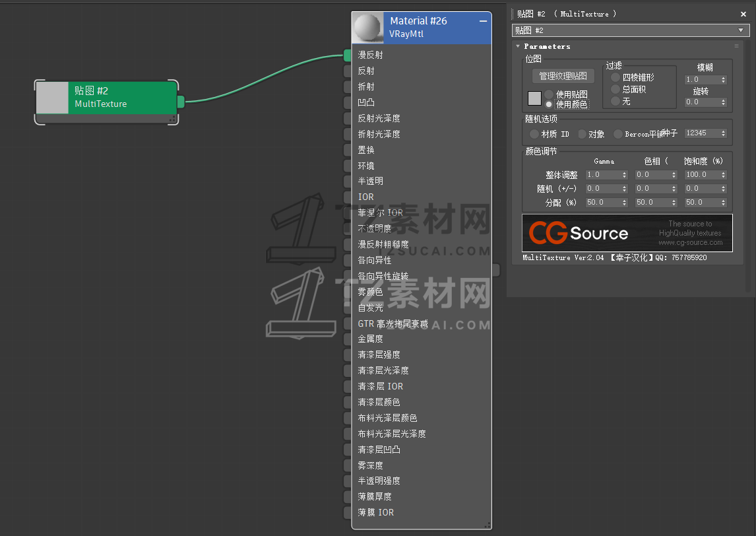Click the 模糊 value spinner arrows
756x536 pixels.
[723, 80]
